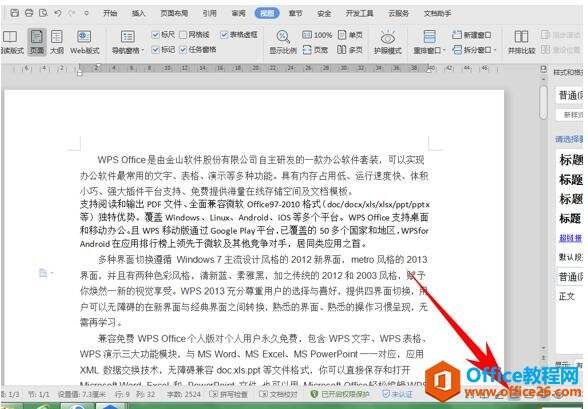Click the page indicator ending in 1/3
This screenshot has height=409, width=588.
click(10, 394)
